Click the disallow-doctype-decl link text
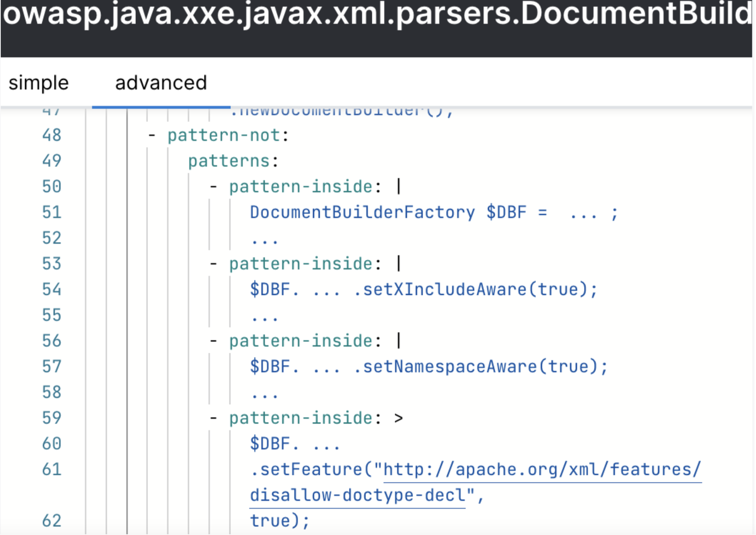756x535 pixels. coord(357,495)
